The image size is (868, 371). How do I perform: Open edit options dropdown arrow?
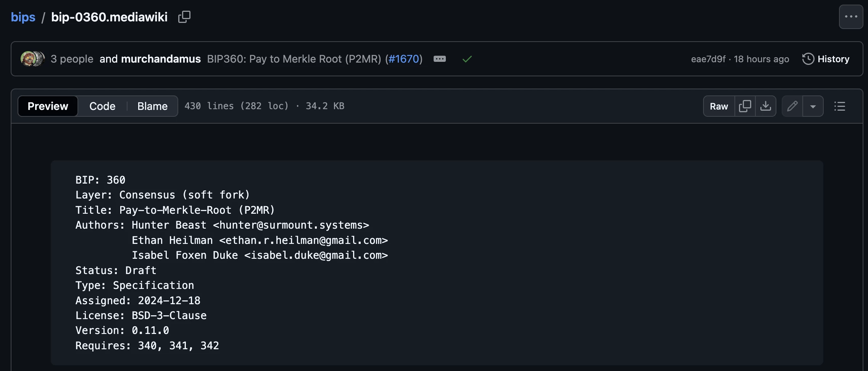coord(813,106)
